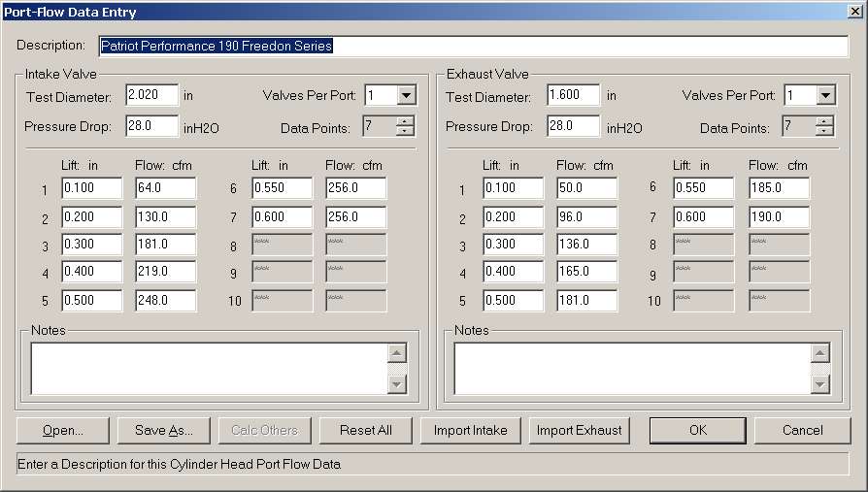Select exhaust row 5 flow field 181.0

click(x=586, y=301)
